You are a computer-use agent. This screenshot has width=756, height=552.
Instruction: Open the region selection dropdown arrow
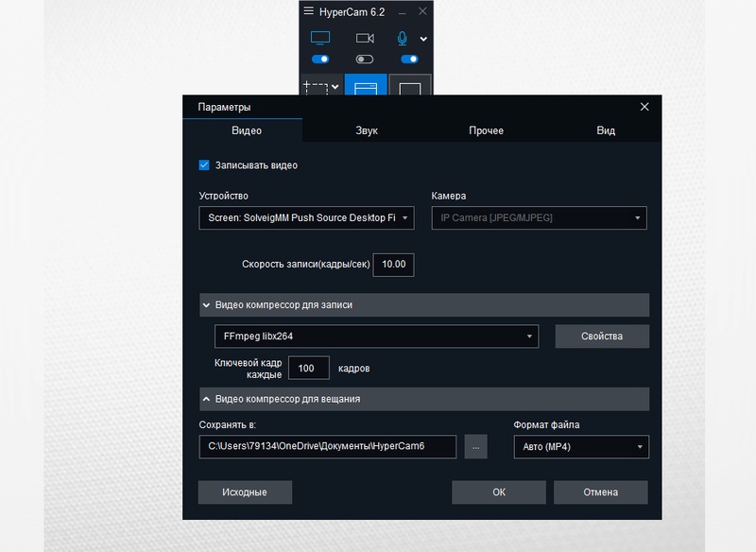click(335, 87)
